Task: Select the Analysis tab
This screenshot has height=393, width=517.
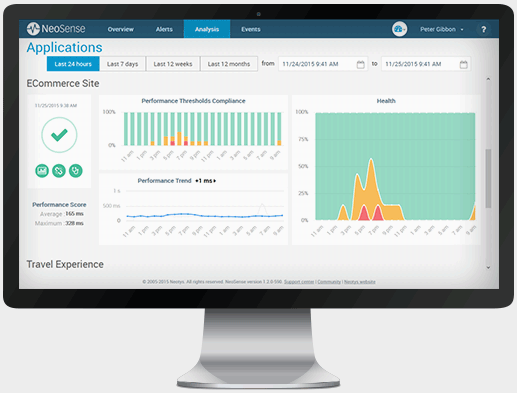Action: click(x=207, y=29)
